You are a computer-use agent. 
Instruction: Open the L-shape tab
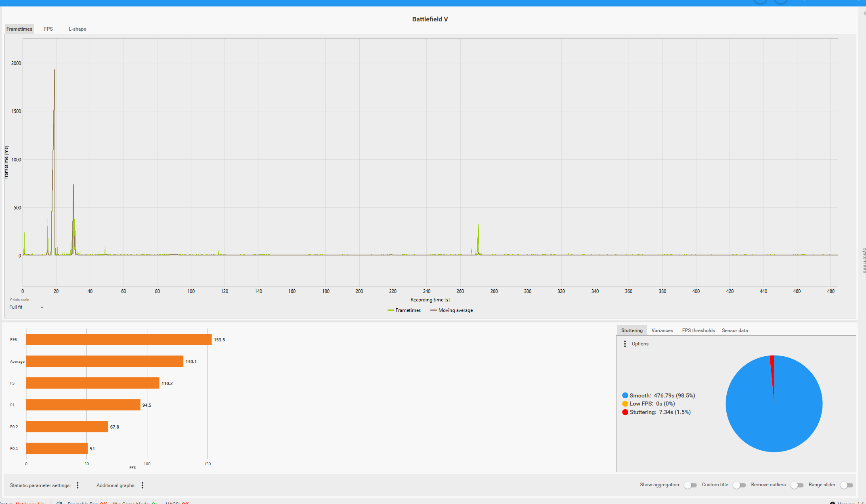click(77, 29)
